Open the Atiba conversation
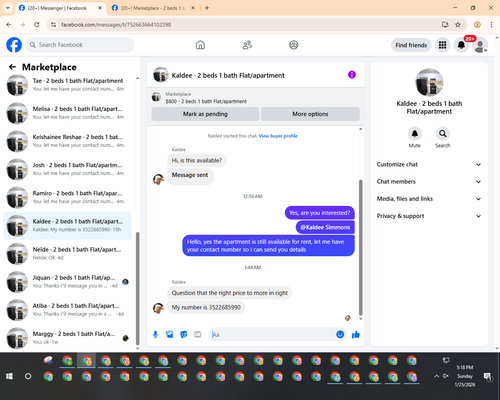500x400 pixels. click(67, 310)
